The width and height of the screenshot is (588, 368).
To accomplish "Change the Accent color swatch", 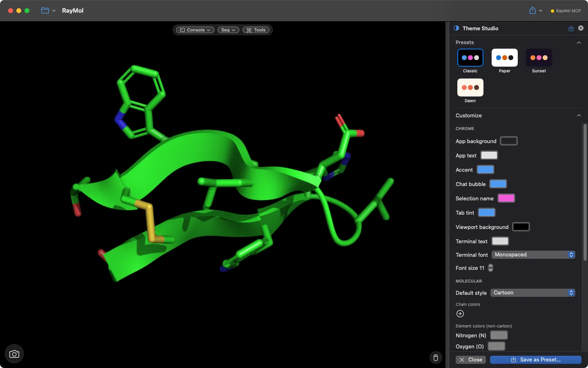I will 486,170.
